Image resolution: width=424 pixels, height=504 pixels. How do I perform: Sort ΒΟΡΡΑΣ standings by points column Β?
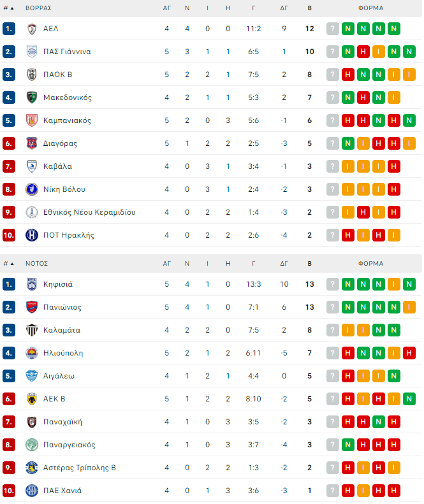[310, 8]
